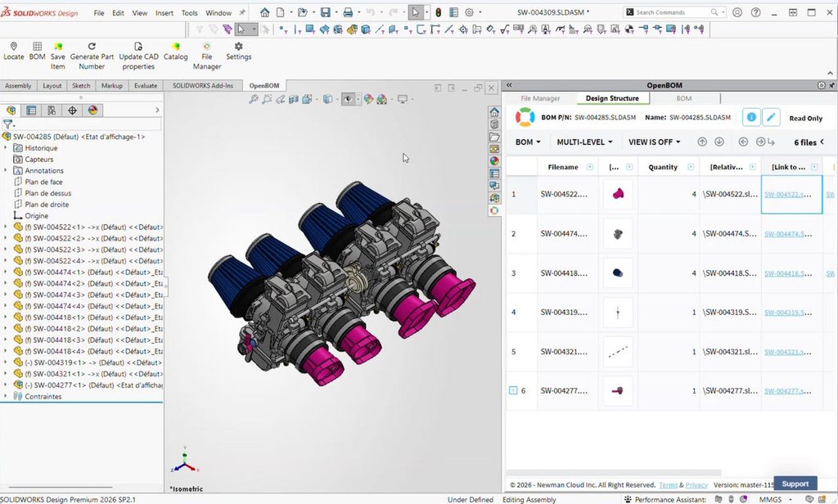Click the OpenBOM horizontal scrollbar
This screenshot has width=838, height=504.
tap(614, 472)
